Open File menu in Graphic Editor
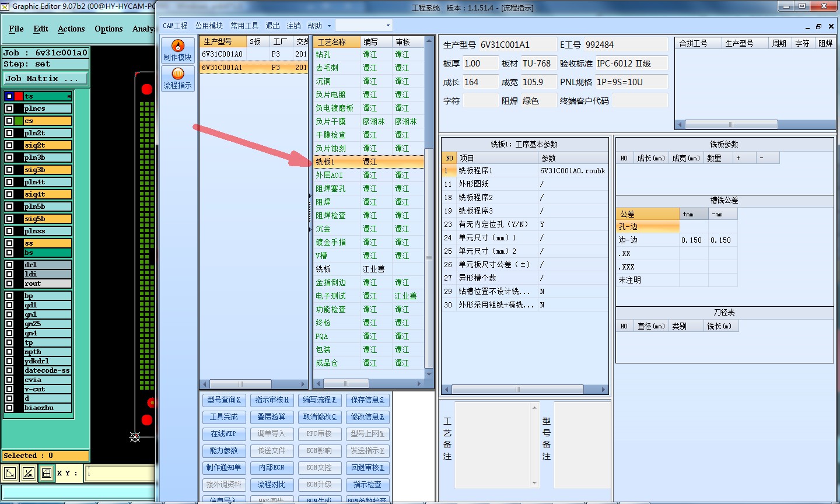The image size is (840, 504). coord(16,29)
